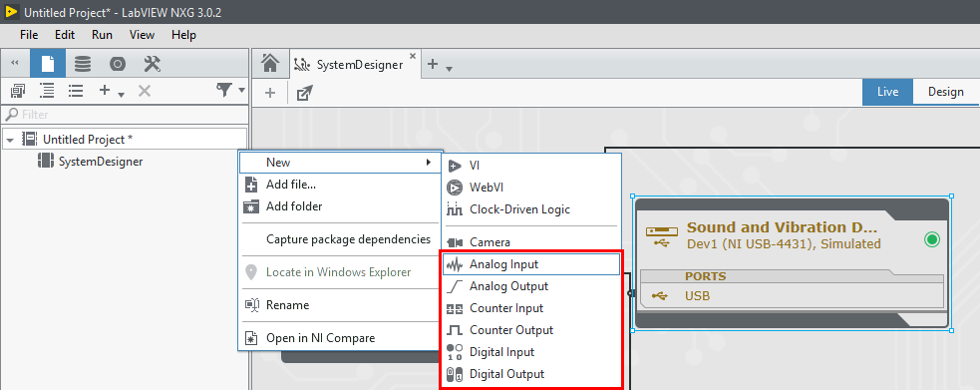
Task: Open the add item dropdown arrow
Action: 122,95
